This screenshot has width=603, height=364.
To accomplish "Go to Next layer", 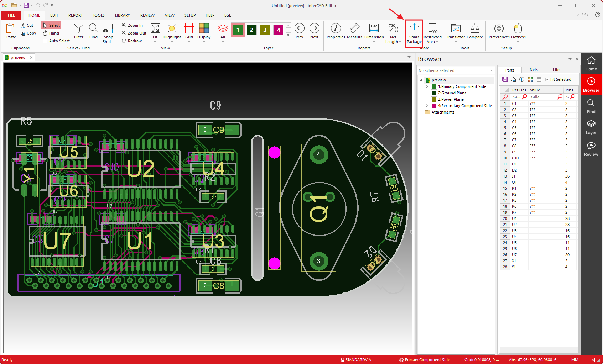I will click(x=314, y=31).
